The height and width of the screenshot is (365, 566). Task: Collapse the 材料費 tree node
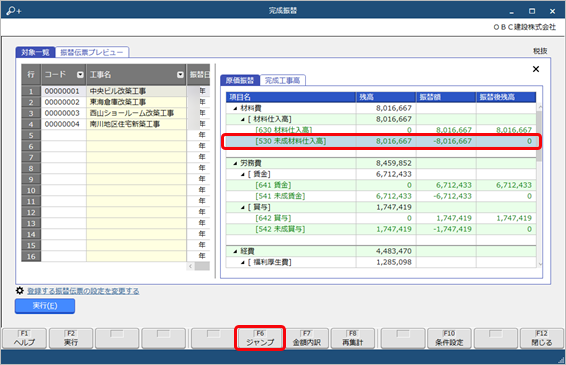coord(235,108)
